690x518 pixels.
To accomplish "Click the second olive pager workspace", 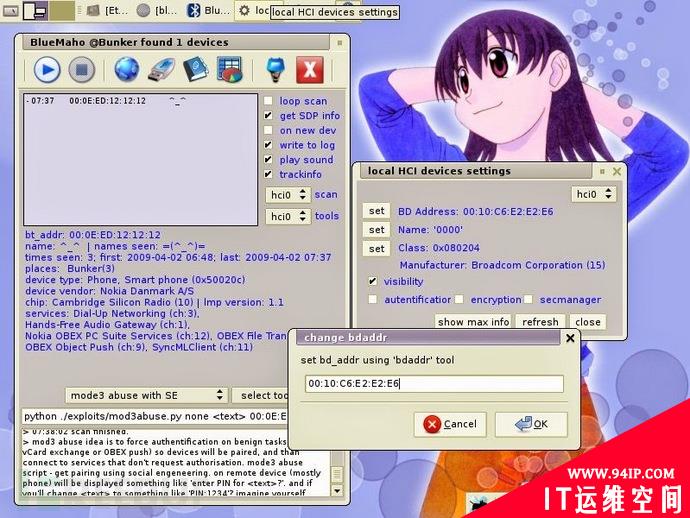I will (62, 11).
